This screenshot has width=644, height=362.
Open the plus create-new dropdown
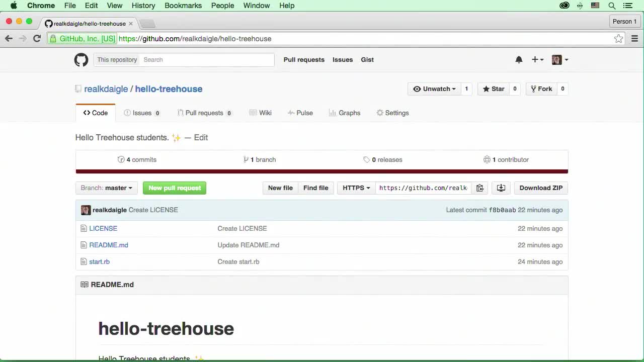tap(537, 60)
